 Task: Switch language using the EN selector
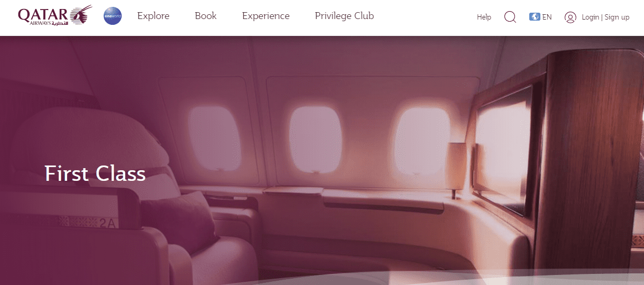pyautogui.click(x=547, y=17)
